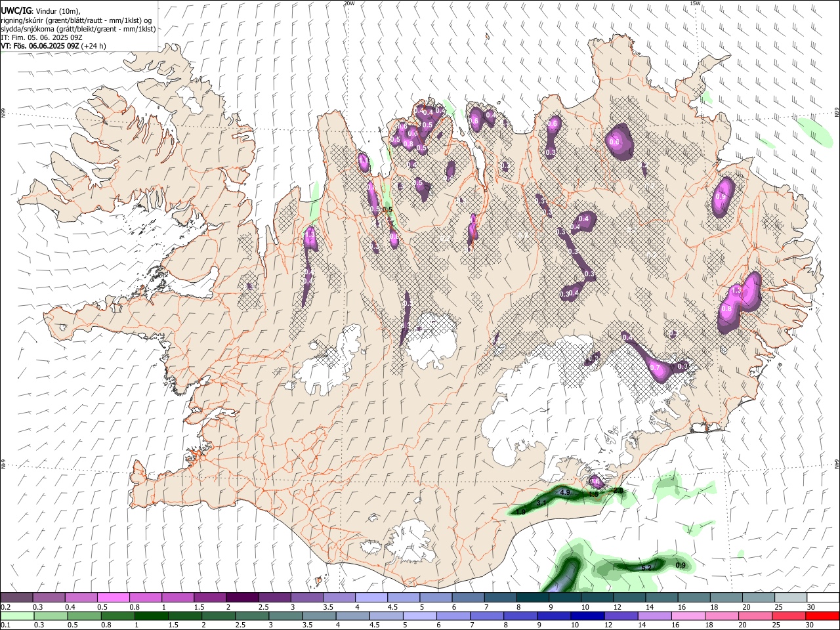Click the white swatch after 30 in top legend row
Image resolution: width=840 pixels, height=630 pixels.
(824, 598)
